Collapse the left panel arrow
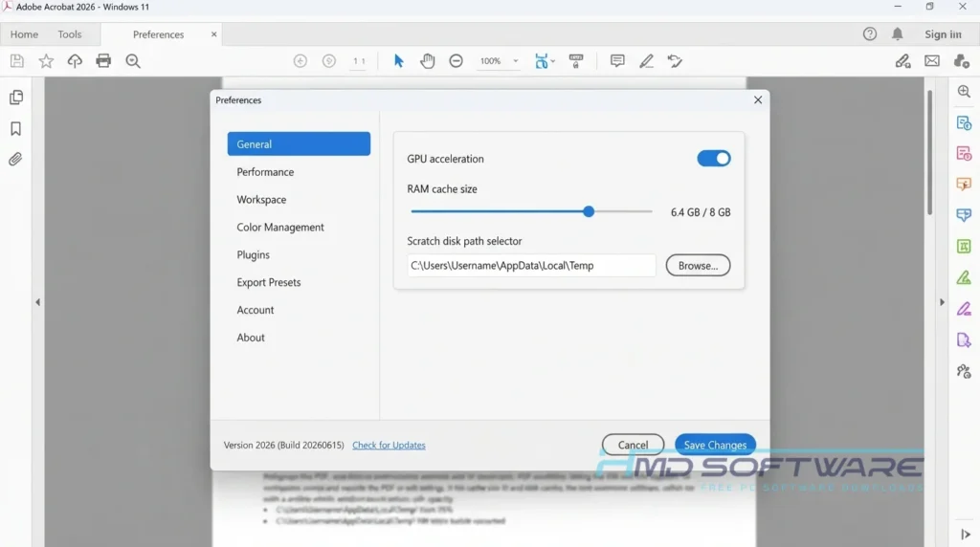The image size is (980, 547). pyautogui.click(x=37, y=302)
